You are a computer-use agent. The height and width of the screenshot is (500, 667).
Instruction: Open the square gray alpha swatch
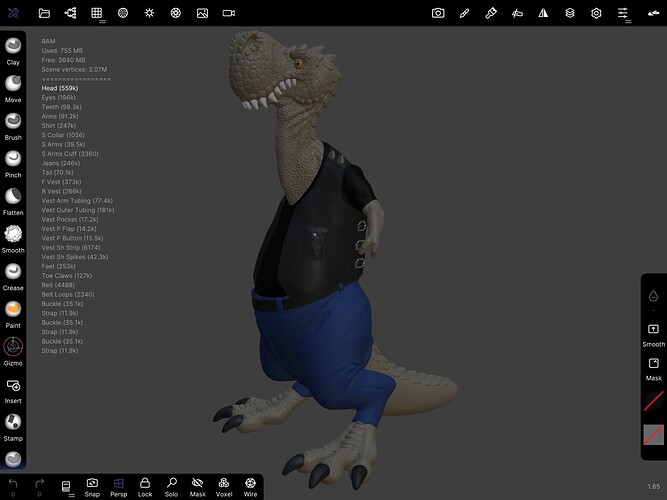click(x=653, y=434)
